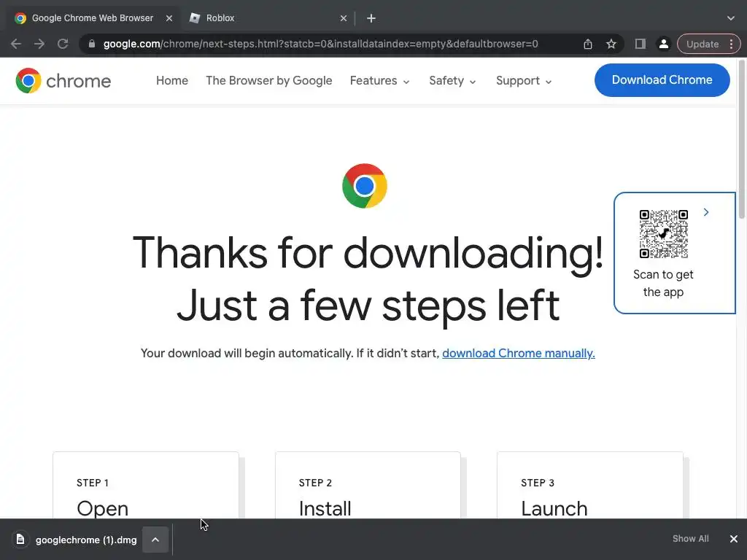Open the profile avatar icon
747x560 pixels.
(663, 44)
